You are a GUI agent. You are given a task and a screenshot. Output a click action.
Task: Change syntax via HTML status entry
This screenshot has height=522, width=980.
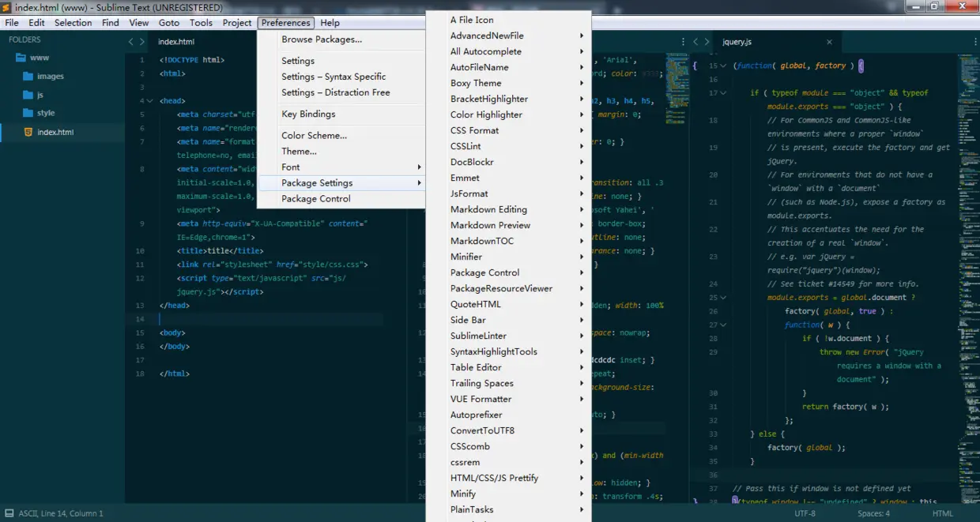pos(943,513)
